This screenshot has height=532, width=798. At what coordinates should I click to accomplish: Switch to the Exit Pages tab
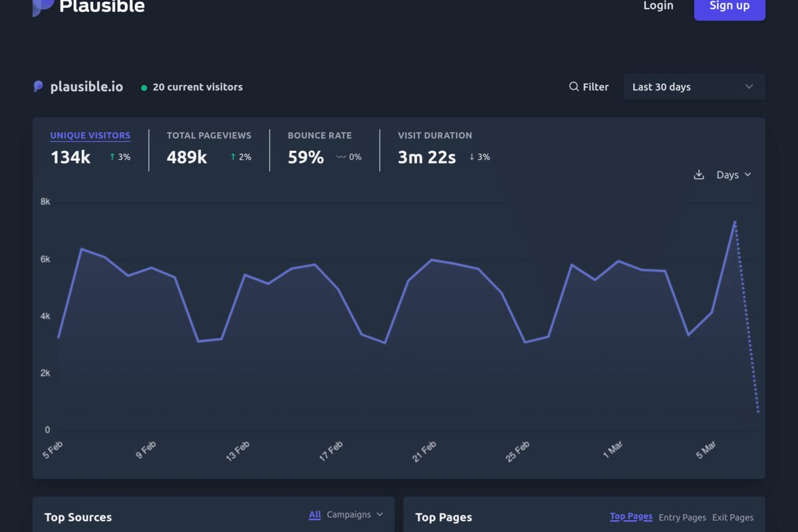[733, 517]
